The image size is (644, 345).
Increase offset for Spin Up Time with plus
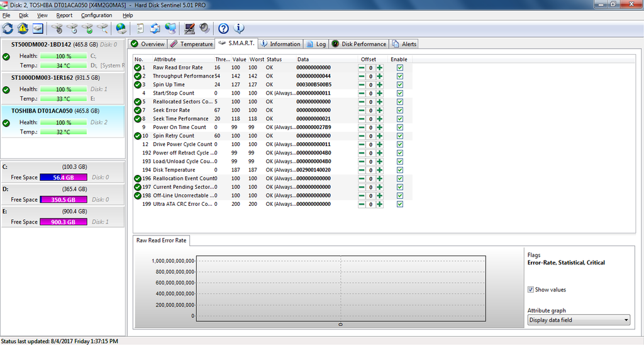click(x=380, y=84)
